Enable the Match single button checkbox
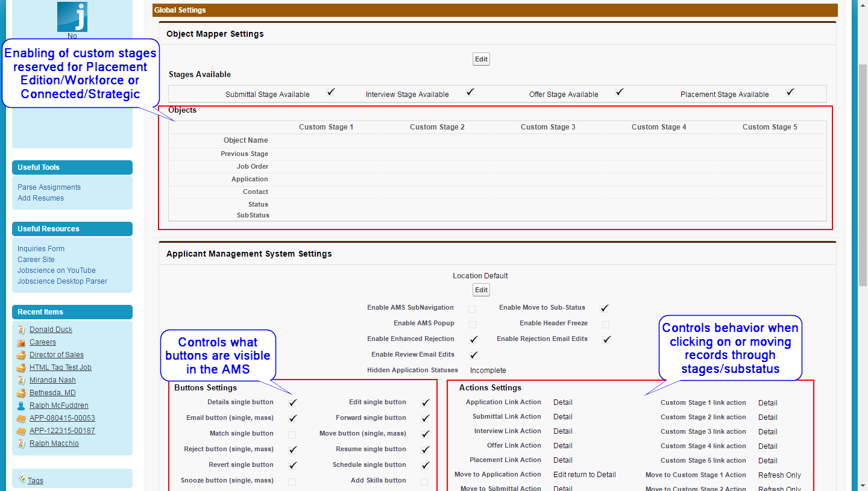This screenshot has height=491, width=868. click(x=292, y=433)
